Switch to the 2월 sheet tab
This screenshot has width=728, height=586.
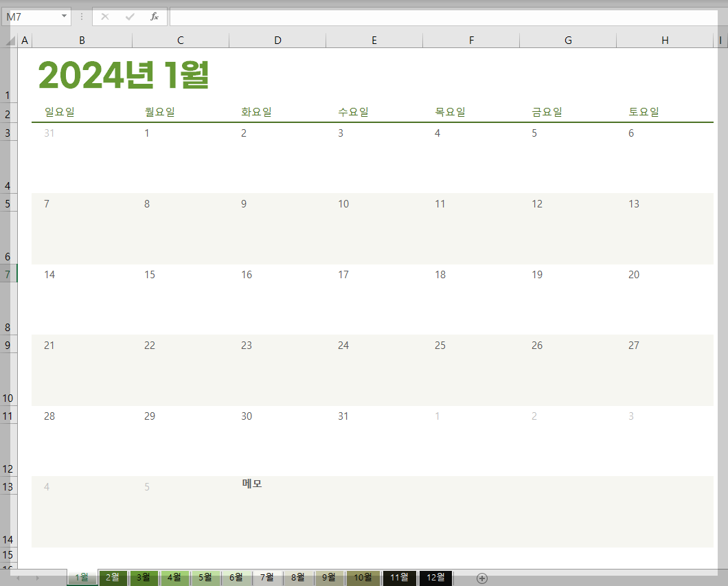(113, 577)
